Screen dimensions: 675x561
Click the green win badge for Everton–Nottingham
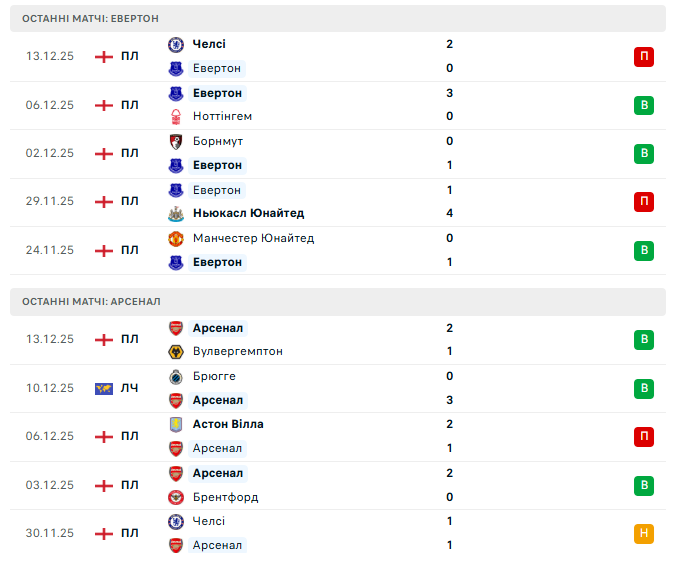pyautogui.click(x=643, y=105)
